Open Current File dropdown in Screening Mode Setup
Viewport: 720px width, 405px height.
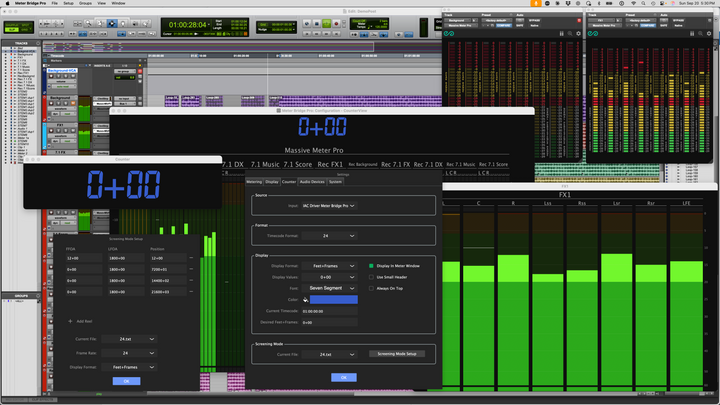pos(129,339)
